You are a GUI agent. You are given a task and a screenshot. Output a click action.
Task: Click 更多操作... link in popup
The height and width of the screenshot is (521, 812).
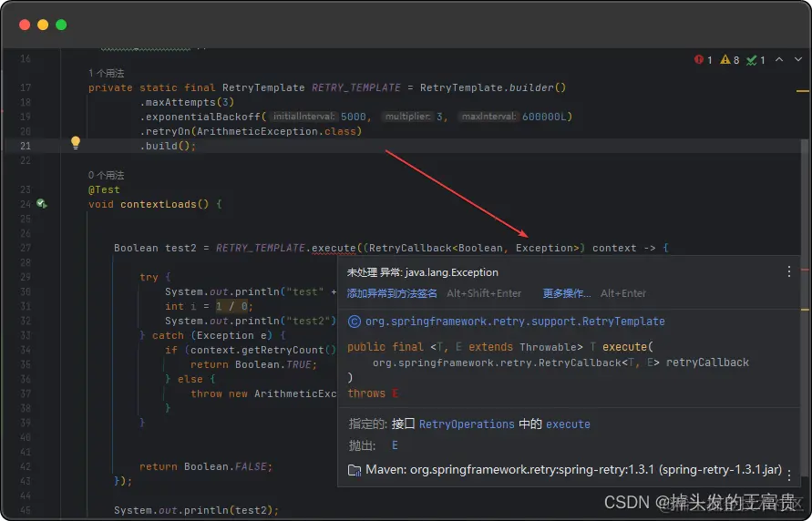point(567,293)
